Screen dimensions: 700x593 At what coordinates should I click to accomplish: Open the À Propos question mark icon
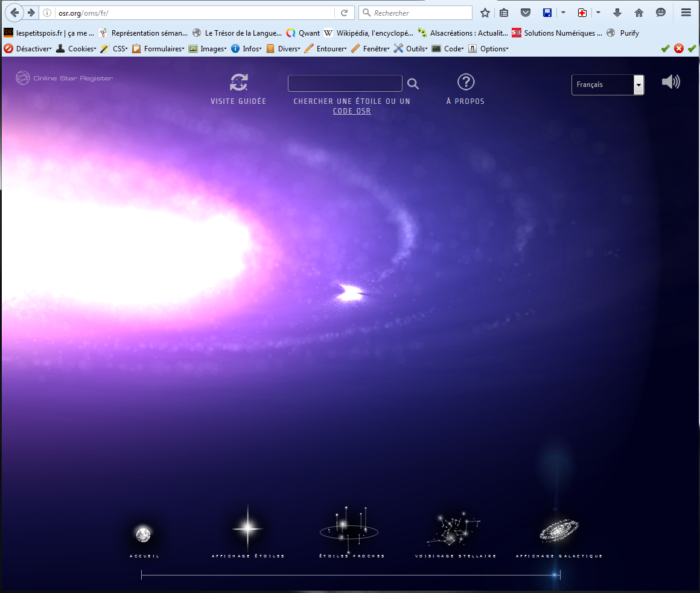click(x=465, y=82)
